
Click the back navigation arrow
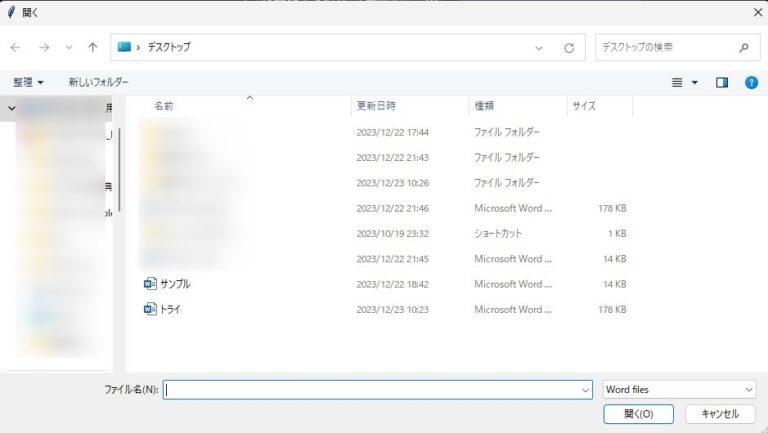click(16, 47)
